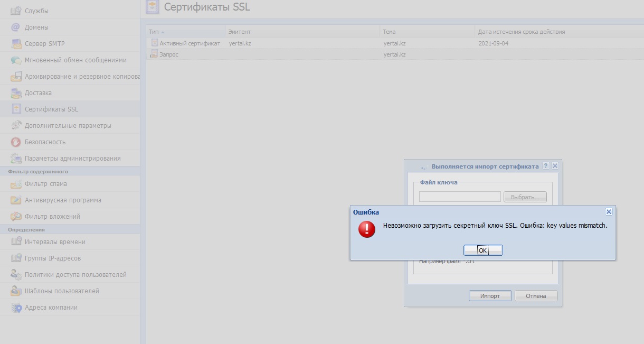This screenshot has width=644, height=344.
Task: Click the Фильтр спама icon
Action: click(x=16, y=184)
